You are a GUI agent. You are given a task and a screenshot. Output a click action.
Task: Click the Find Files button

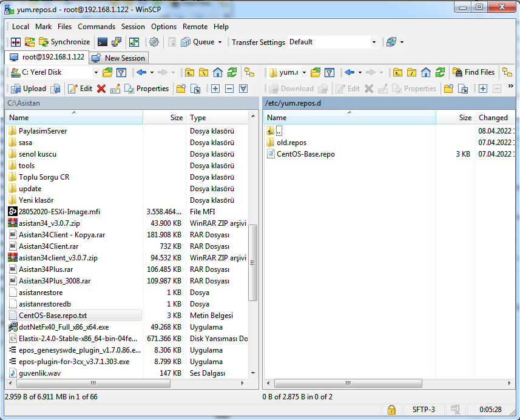[x=474, y=72]
